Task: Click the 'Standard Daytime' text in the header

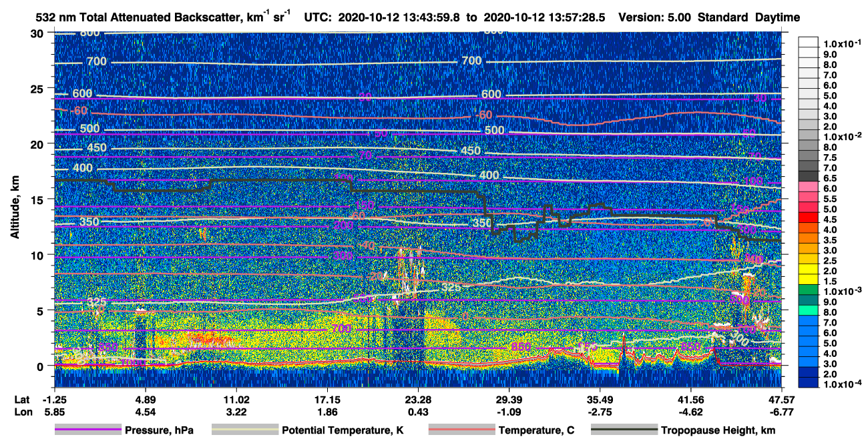Action: coord(748,17)
